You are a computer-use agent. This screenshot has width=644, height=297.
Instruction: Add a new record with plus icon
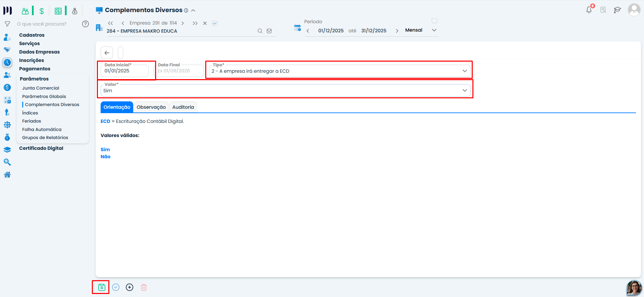tap(130, 287)
